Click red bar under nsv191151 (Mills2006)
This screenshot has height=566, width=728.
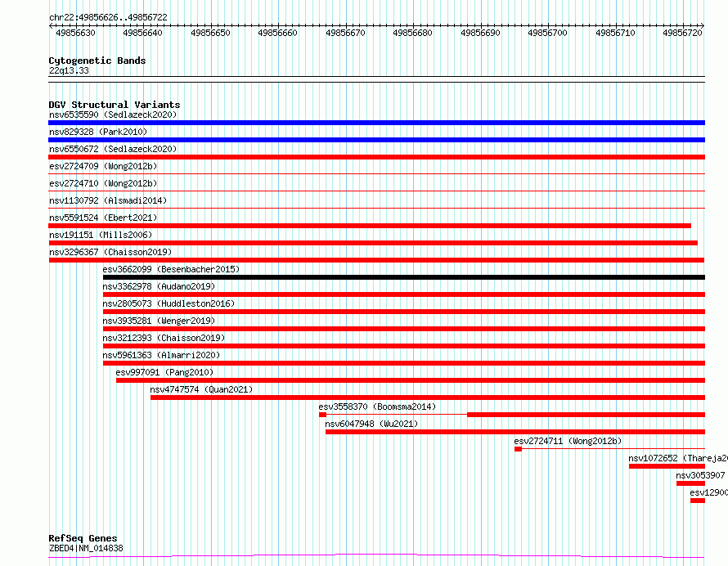point(373,243)
